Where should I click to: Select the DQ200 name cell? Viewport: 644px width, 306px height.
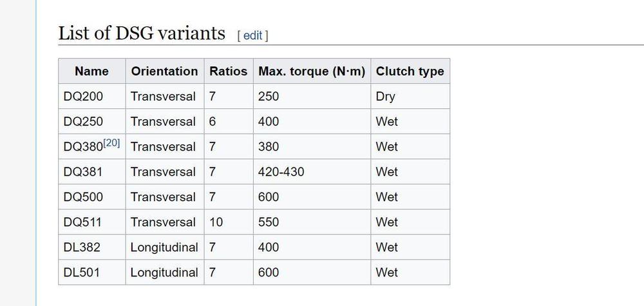(83, 97)
